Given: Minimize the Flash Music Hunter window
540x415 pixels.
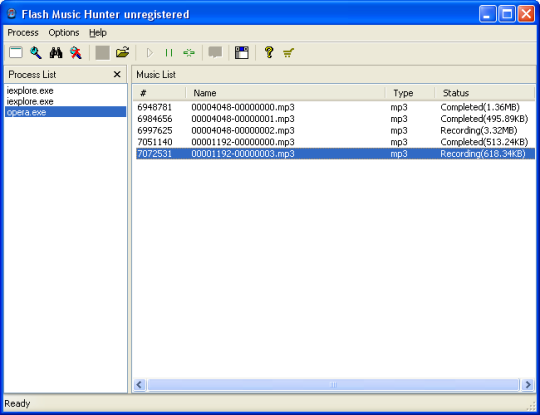Looking at the screenshot, I should tap(487, 14).
